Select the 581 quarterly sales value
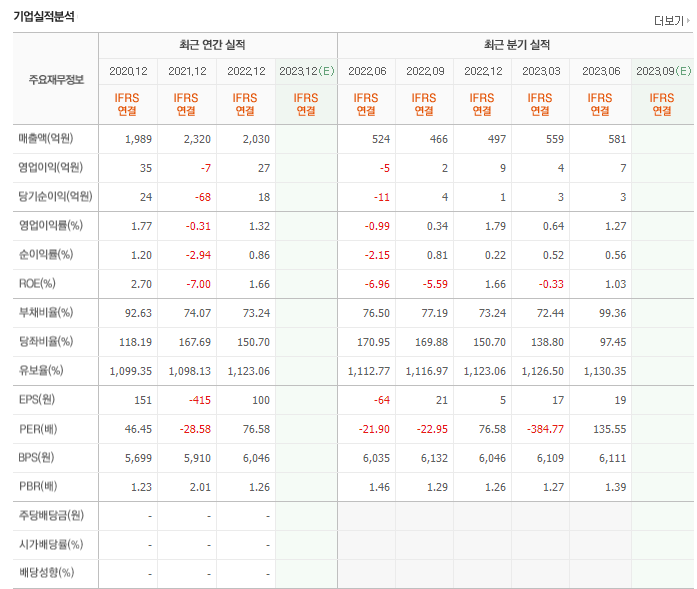The width and height of the screenshot is (697, 589). 617,139
